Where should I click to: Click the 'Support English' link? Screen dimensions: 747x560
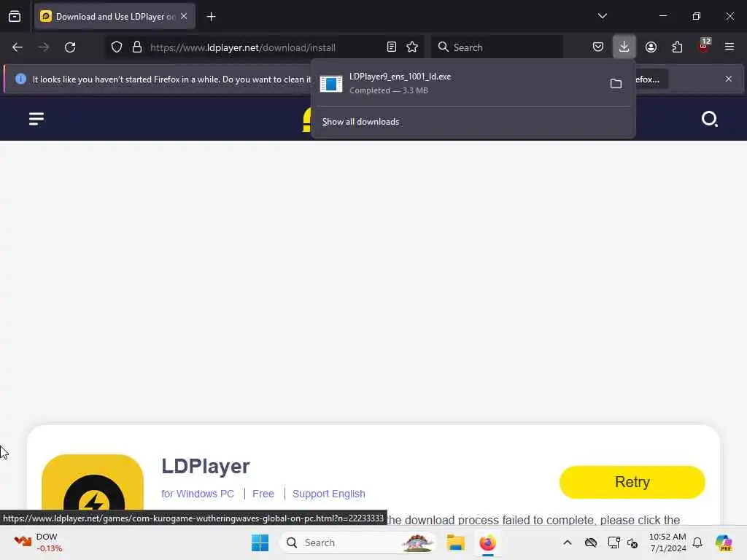tap(329, 494)
